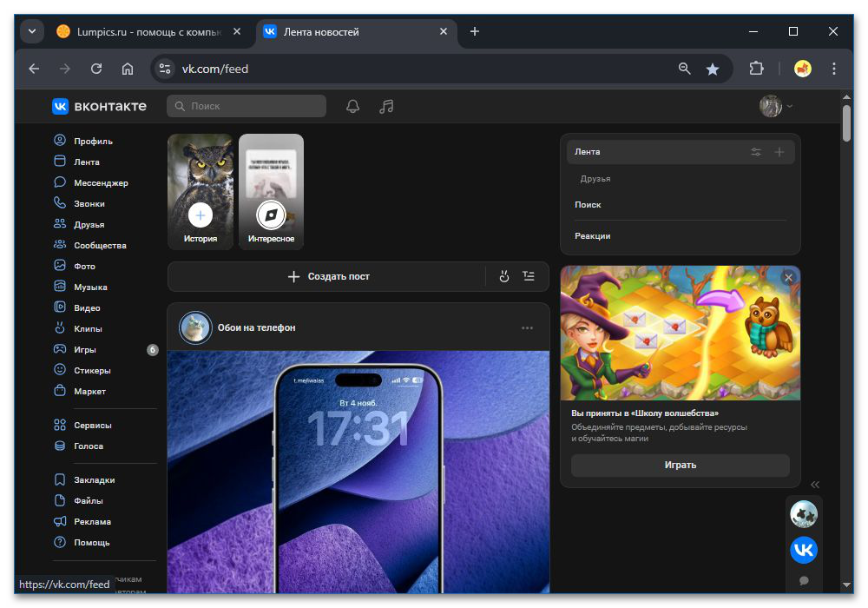Expand the profile avatar dropdown menu
Image resolution: width=868 pixels, height=608 pixels.
pos(776,106)
